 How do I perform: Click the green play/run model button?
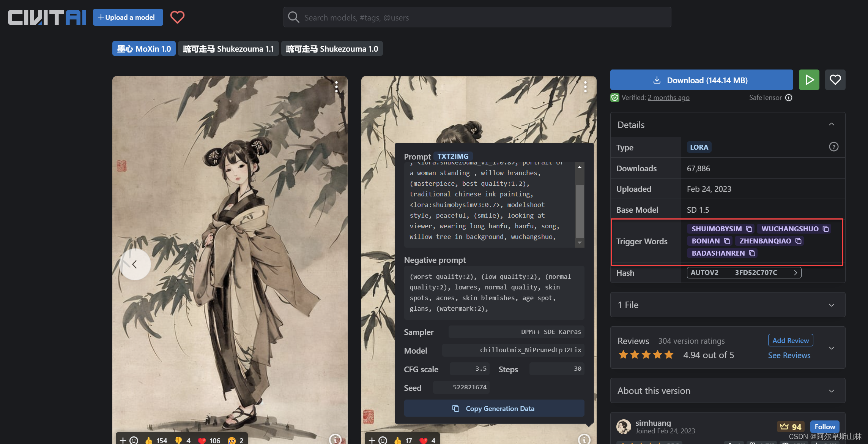[x=809, y=80]
